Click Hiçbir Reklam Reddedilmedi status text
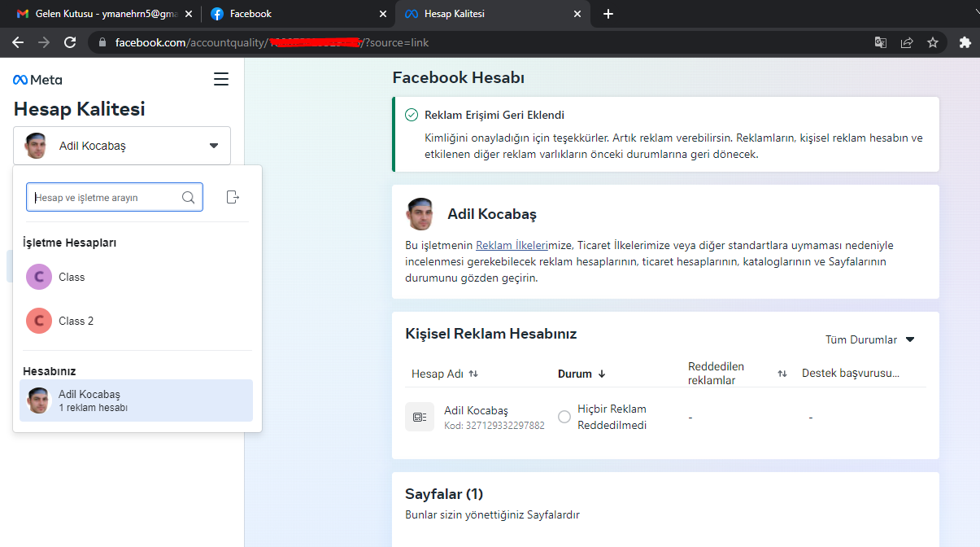Image resolution: width=980 pixels, height=547 pixels. tap(612, 417)
